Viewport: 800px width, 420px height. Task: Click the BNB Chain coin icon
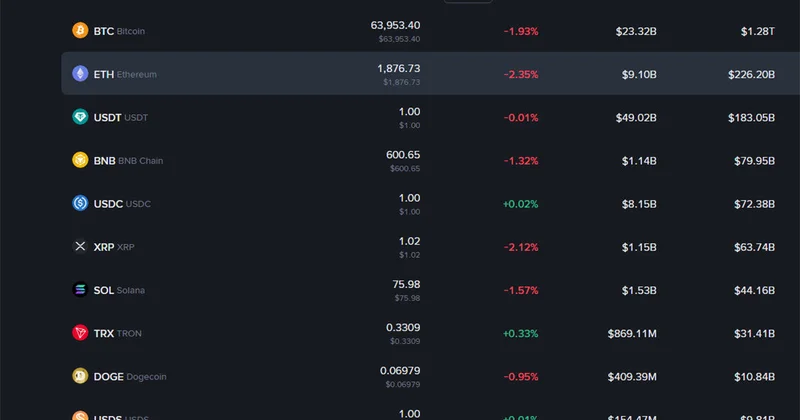click(x=80, y=160)
